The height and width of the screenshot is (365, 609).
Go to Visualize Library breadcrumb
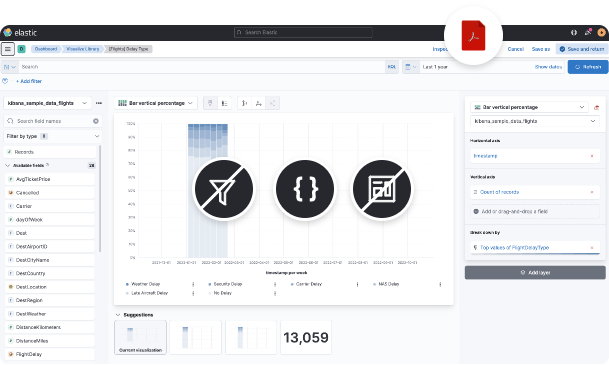click(82, 49)
